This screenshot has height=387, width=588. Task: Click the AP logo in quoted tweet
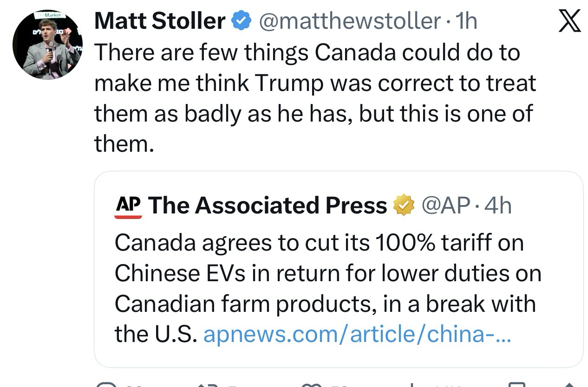(x=128, y=206)
